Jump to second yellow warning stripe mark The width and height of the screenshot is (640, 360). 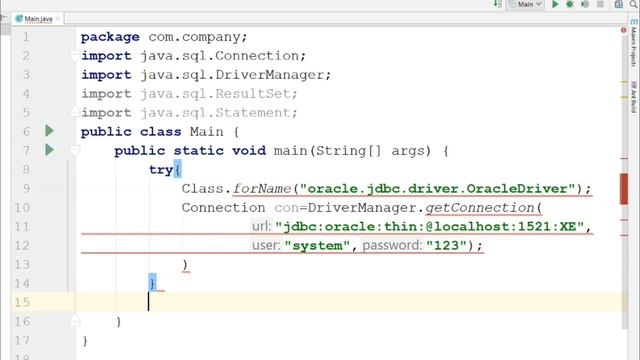[624, 97]
